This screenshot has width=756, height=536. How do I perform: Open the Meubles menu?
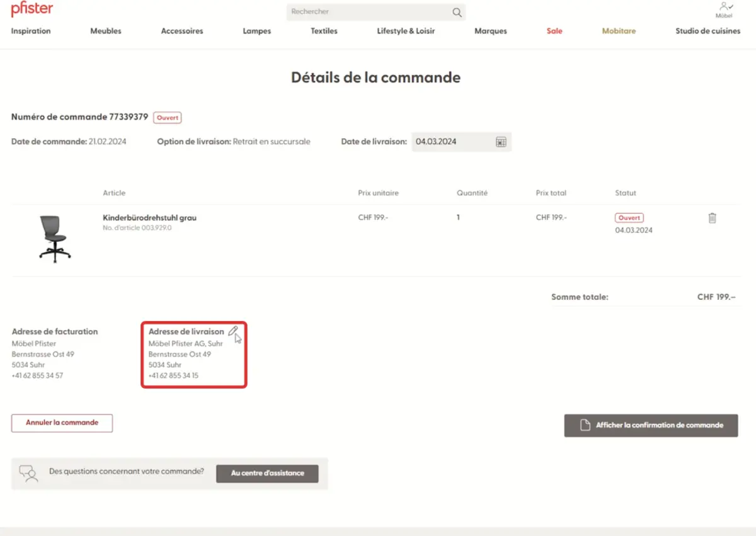click(x=106, y=31)
